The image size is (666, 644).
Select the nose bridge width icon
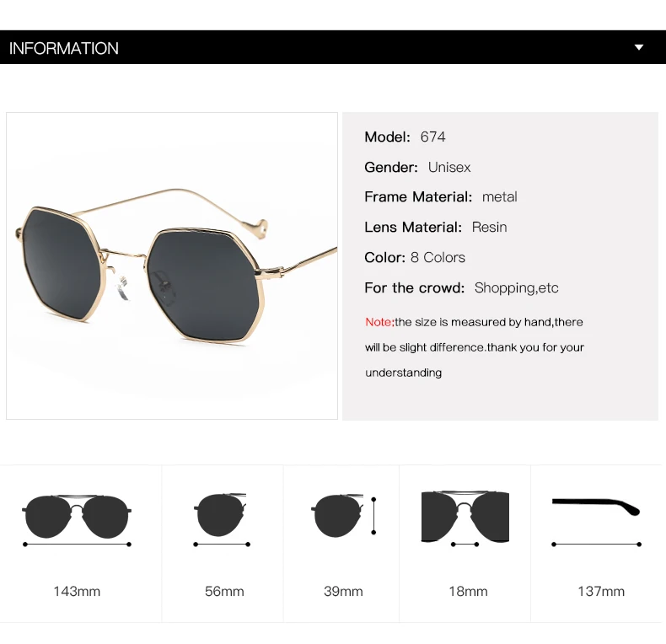coord(465,519)
